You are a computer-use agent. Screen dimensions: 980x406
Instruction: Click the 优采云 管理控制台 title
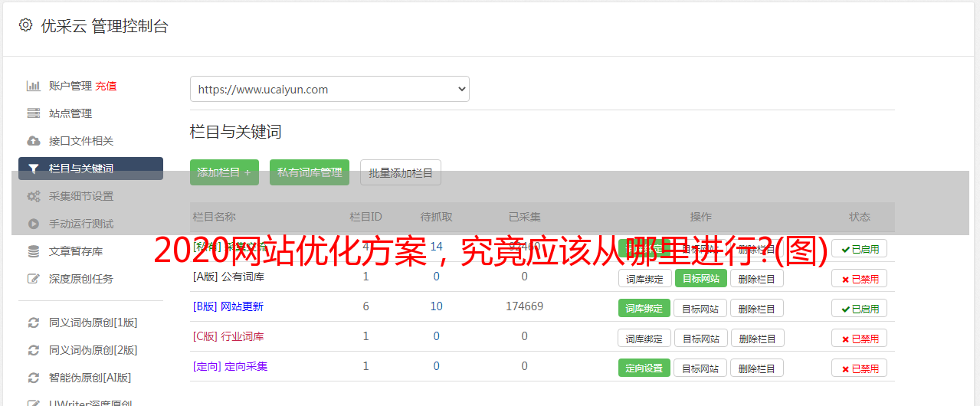[104, 26]
